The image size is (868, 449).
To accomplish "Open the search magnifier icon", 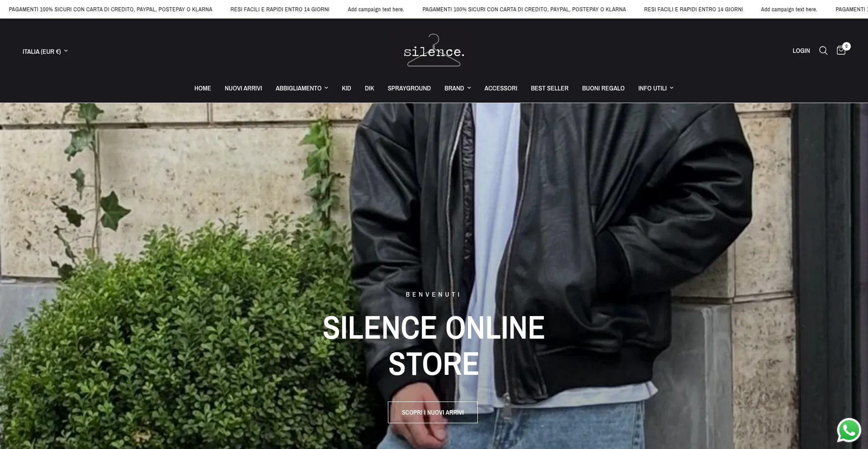I will 823,51.
